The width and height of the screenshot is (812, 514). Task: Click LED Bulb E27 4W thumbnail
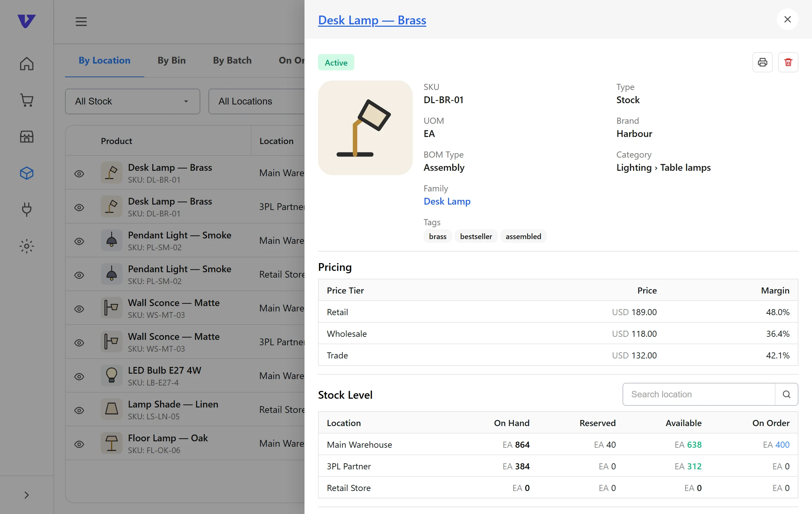pyautogui.click(x=111, y=375)
